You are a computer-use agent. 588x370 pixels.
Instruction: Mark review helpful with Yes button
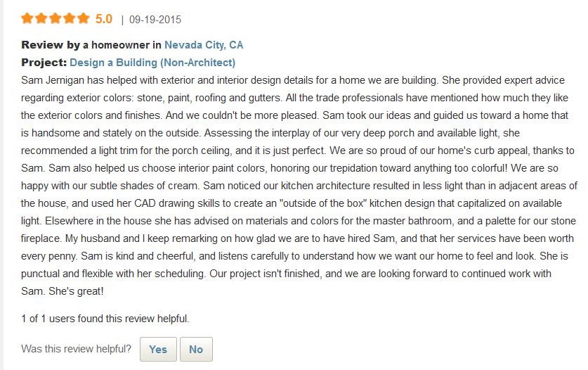point(158,350)
